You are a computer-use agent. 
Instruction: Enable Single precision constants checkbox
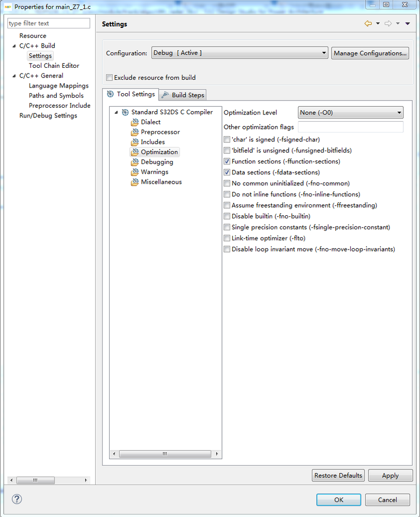click(x=227, y=227)
